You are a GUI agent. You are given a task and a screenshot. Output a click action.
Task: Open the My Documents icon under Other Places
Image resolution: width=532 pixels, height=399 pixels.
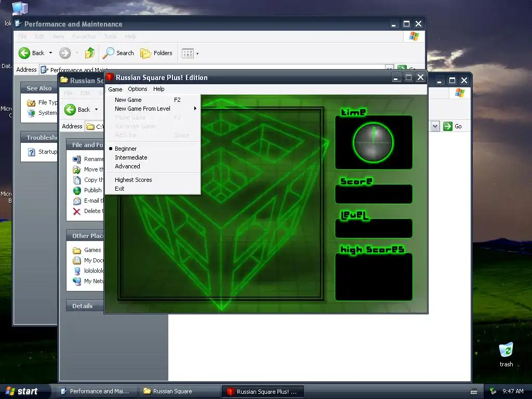(x=77, y=261)
